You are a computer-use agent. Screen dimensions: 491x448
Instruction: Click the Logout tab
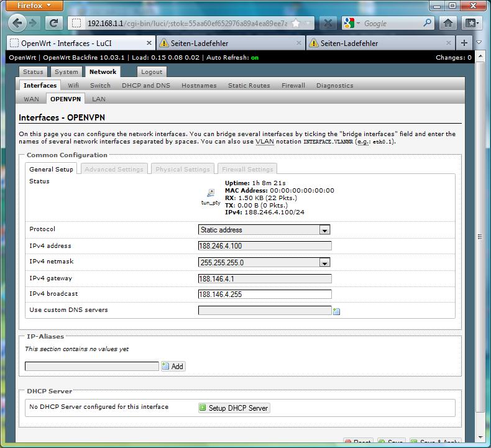151,72
